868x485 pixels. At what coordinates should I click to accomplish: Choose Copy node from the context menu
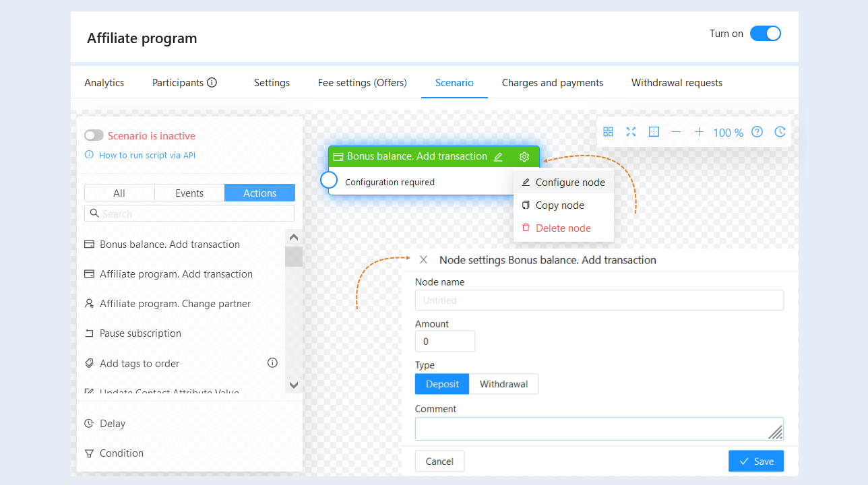coord(563,205)
